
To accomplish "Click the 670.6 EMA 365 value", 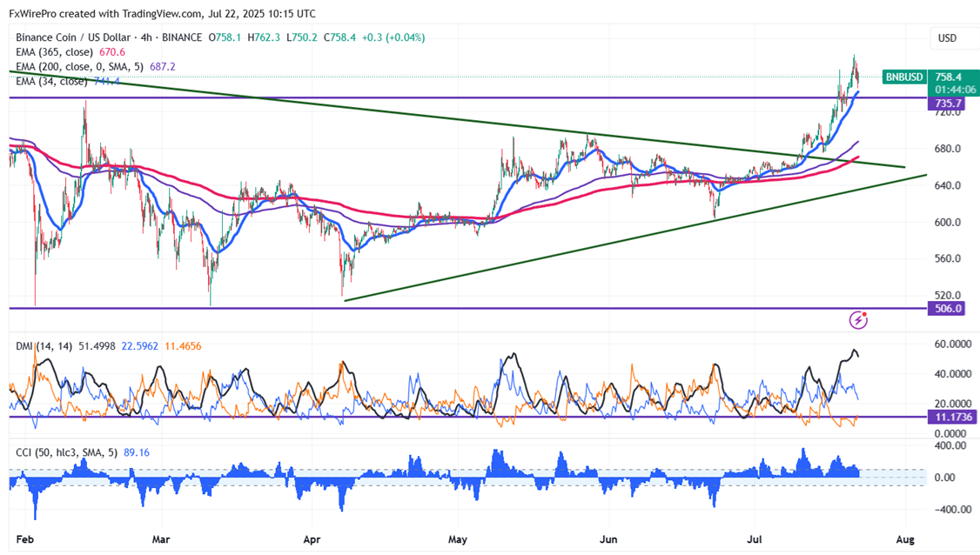I will point(112,52).
